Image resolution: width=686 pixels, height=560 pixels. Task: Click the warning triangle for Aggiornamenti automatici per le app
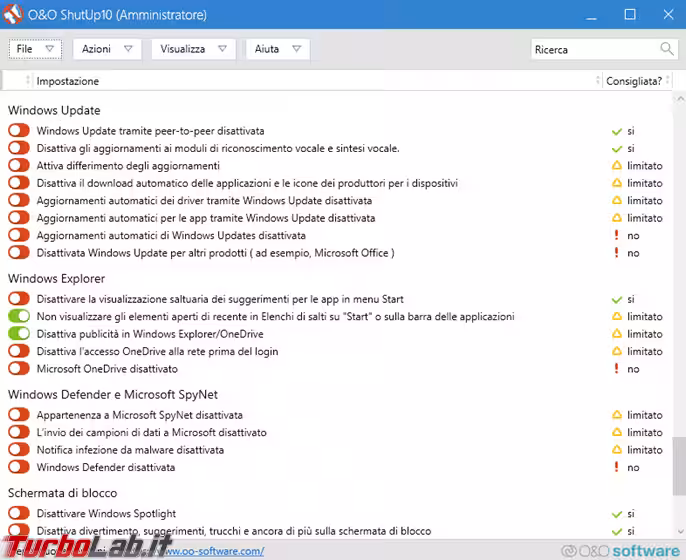tap(617, 217)
